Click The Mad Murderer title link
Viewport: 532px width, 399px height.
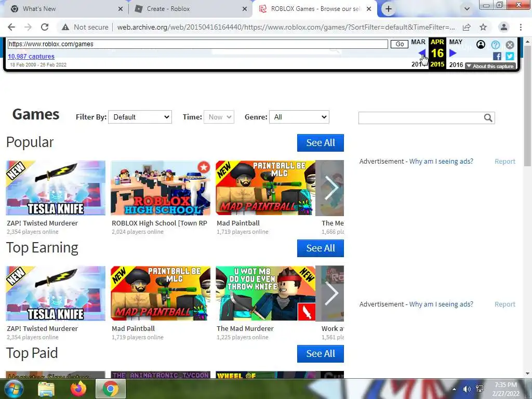pyautogui.click(x=245, y=329)
